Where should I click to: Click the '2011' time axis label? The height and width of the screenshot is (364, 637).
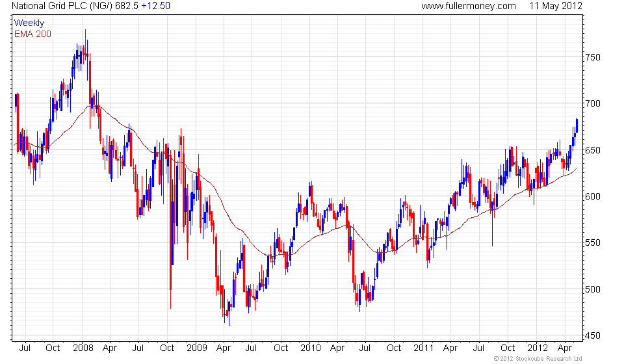click(424, 348)
